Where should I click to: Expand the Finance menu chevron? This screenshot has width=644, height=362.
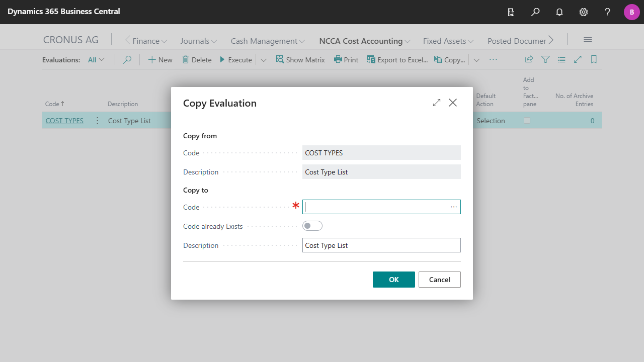[164, 41]
